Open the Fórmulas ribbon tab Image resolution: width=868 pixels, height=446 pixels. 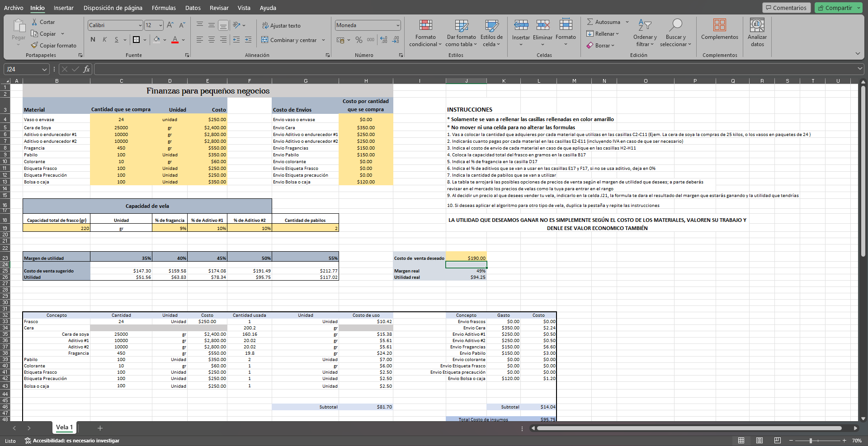pyautogui.click(x=164, y=8)
